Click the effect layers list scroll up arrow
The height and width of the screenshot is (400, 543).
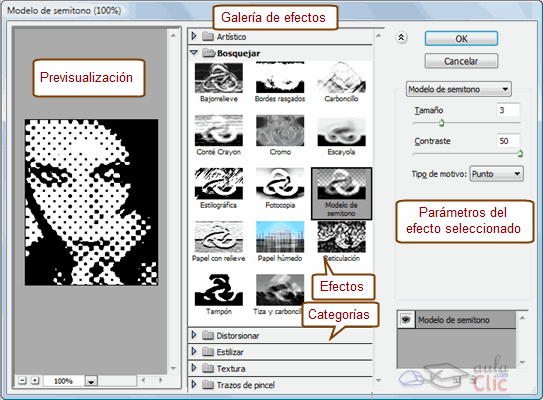pos(522,318)
